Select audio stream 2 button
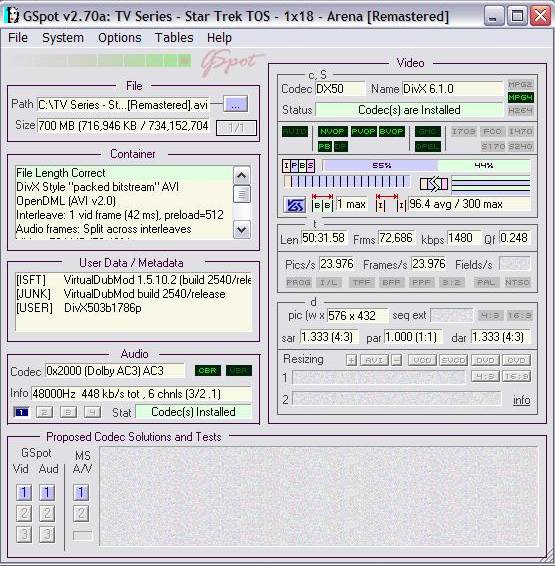 (44, 412)
